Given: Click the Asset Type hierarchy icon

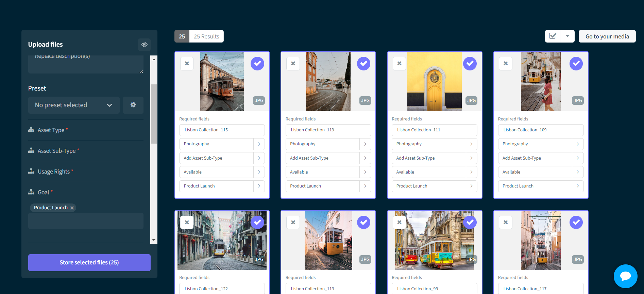Looking at the screenshot, I should pos(31,130).
